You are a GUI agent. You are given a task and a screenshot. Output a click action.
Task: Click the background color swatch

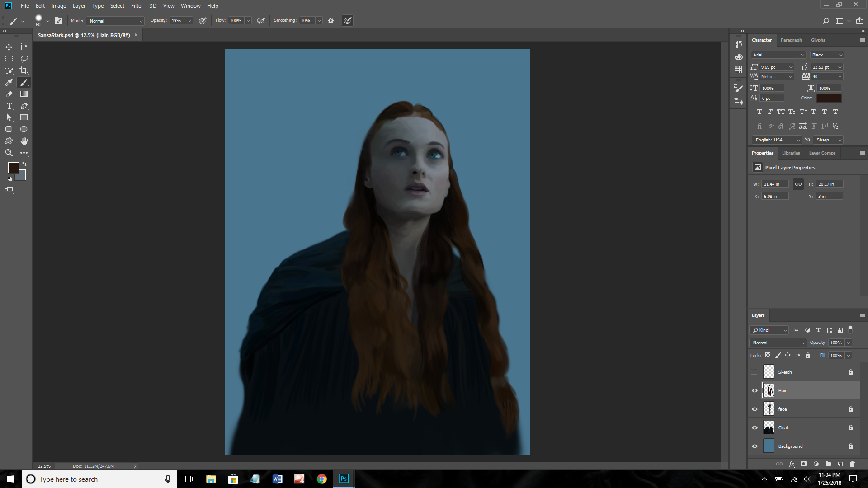coord(22,176)
